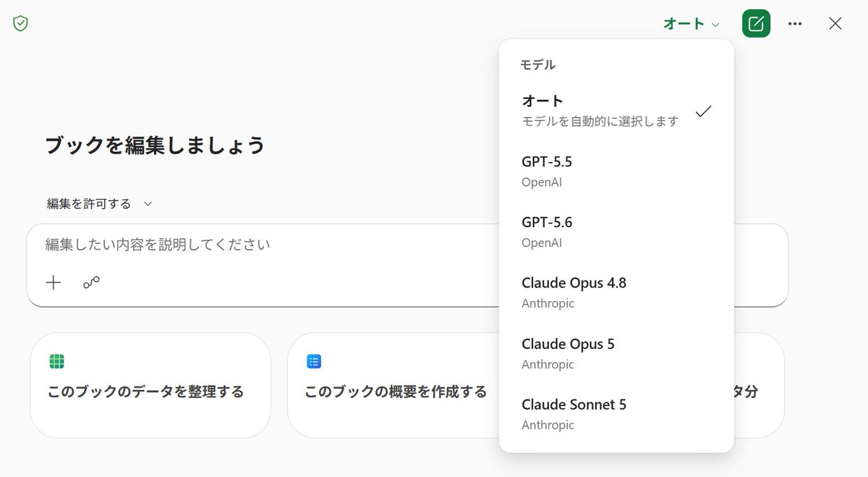Click the connector tools icon beside plus
868x477 pixels.
coord(91,283)
